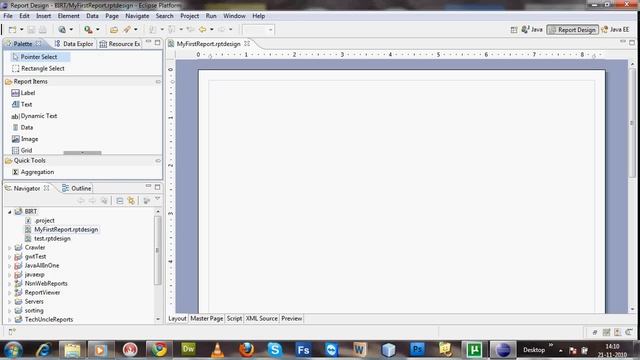640x360 pixels.
Task: Expand the gwtTest project node
Action: click(x=9, y=256)
